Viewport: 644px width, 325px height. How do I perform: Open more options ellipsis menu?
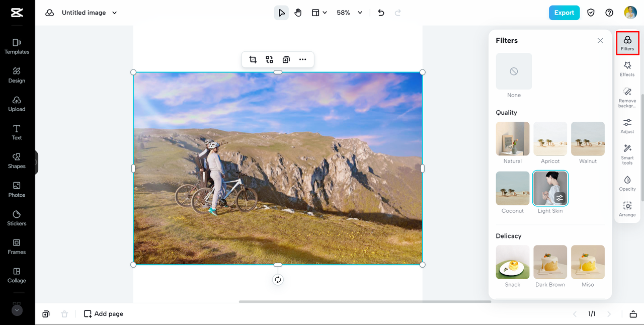pyautogui.click(x=302, y=59)
